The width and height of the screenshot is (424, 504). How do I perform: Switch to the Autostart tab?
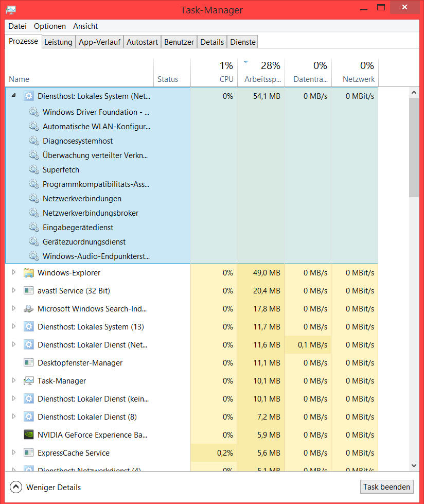143,42
